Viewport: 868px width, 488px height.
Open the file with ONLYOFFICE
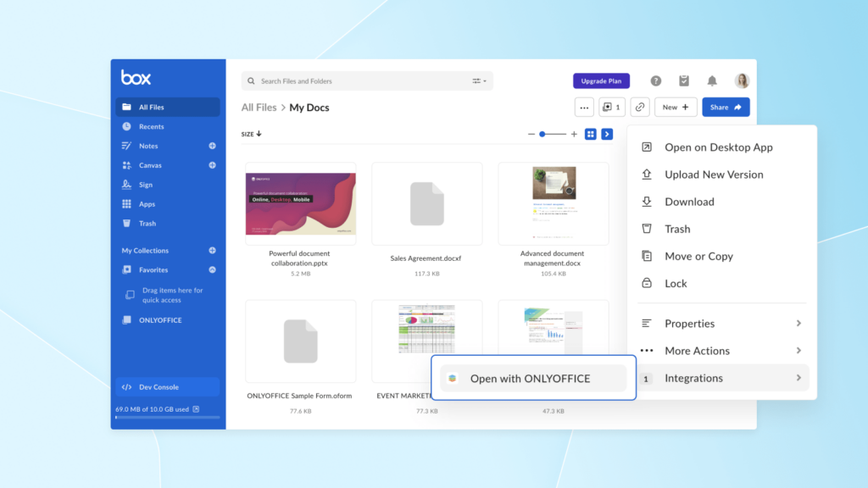coord(532,379)
